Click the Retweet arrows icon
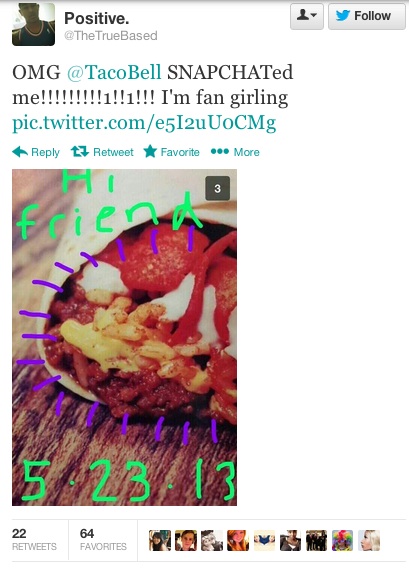409x568 pixels. click(x=80, y=151)
